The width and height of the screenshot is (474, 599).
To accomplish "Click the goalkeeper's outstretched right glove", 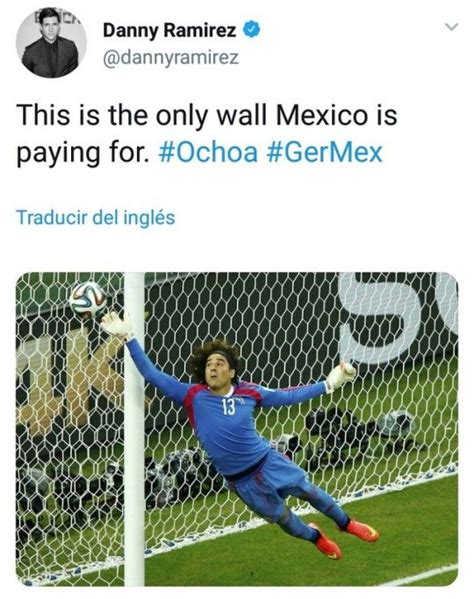I will click(340, 375).
